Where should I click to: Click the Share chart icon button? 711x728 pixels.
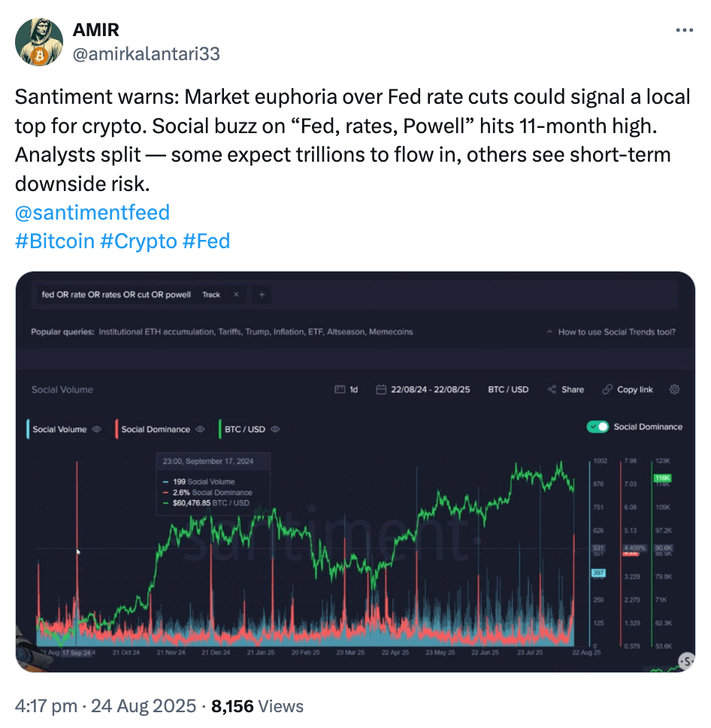pos(566,390)
